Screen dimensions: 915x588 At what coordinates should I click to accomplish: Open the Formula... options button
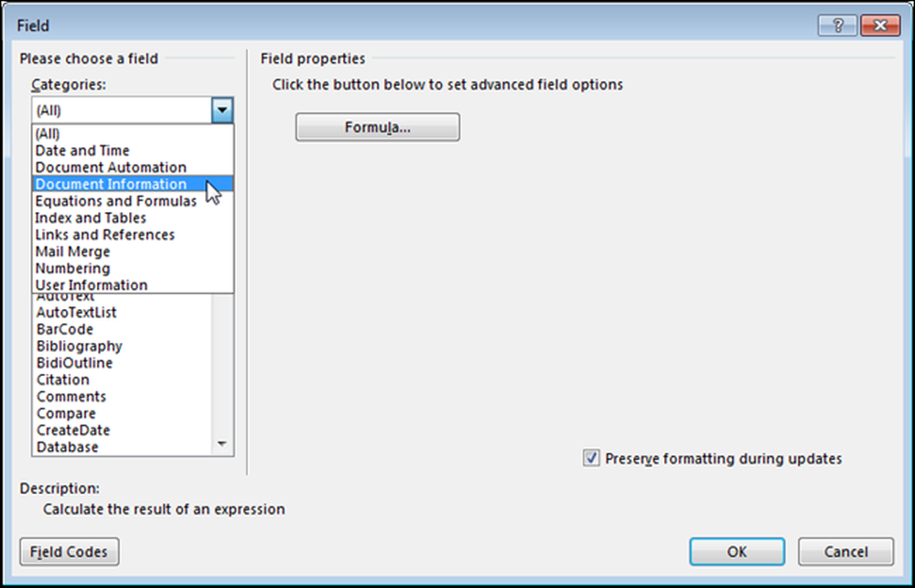[378, 127]
